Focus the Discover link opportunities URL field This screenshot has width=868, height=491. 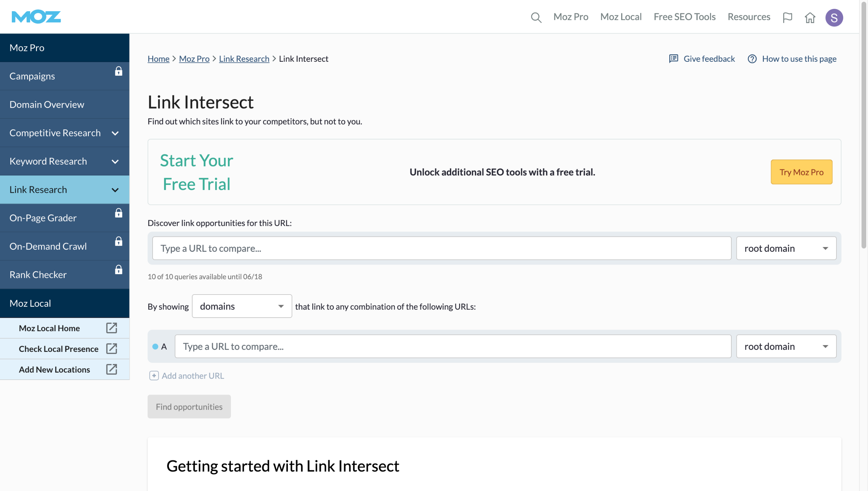[441, 248]
